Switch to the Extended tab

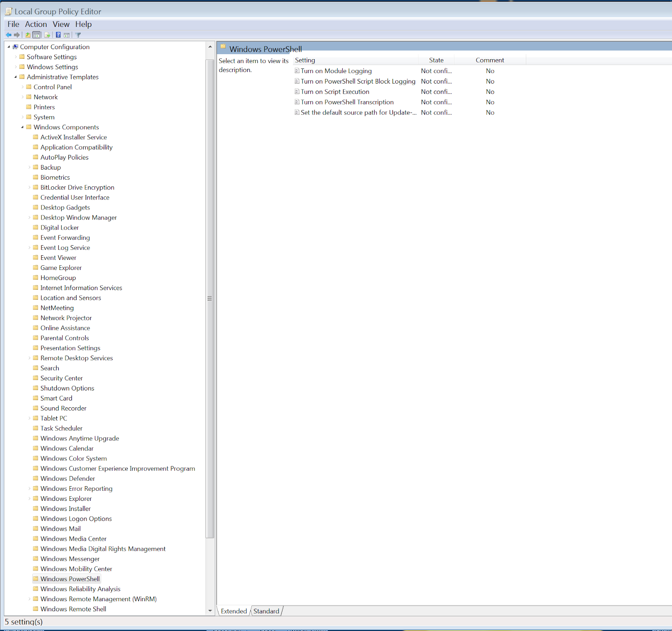pyautogui.click(x=234, y=611)
